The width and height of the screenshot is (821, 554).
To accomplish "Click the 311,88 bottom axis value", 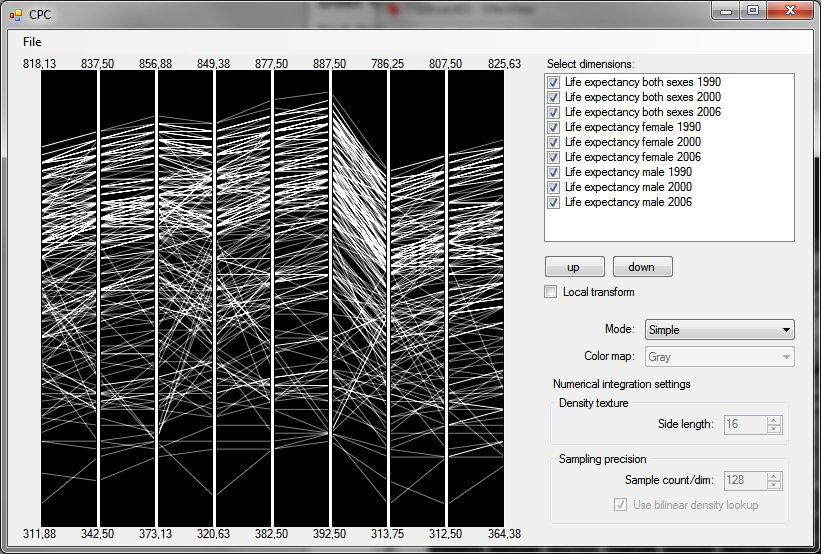I will coord(39,534).
